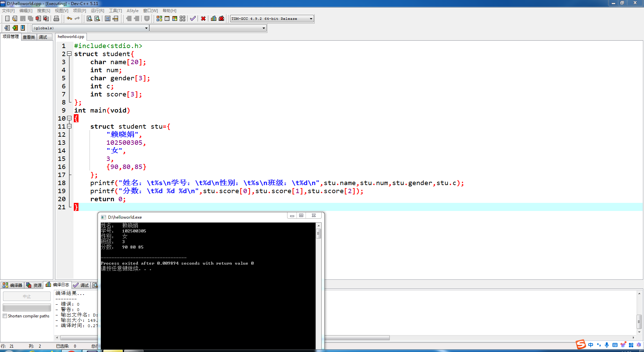This screenshot has width=644, height=352.
Task: Switch to the bottom 调试 tab with checkmark
Action: coord(81,285)
